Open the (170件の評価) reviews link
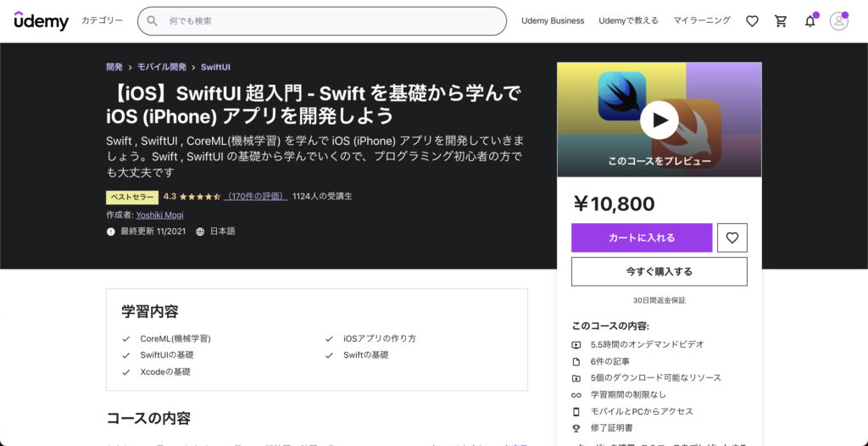 tap(255, 196)
